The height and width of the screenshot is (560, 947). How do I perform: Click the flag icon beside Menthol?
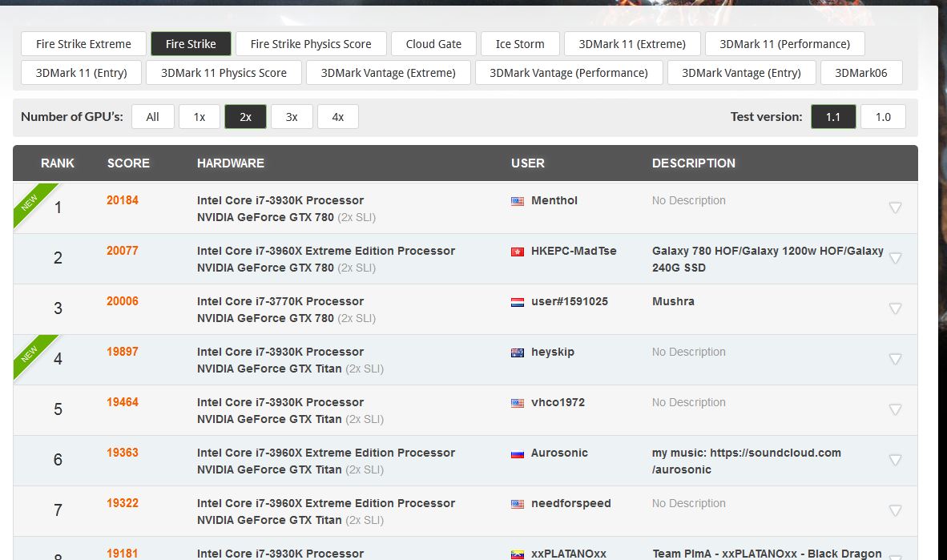click(x=518, y=201)
